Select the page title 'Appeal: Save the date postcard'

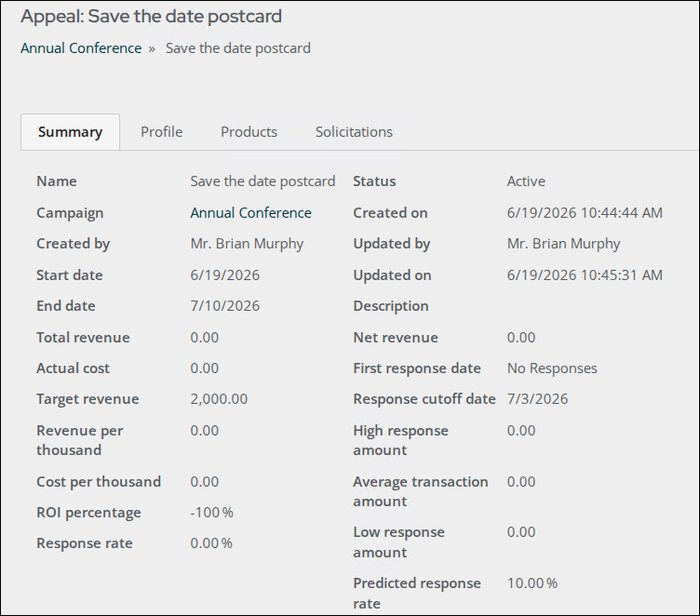(152, 17)
